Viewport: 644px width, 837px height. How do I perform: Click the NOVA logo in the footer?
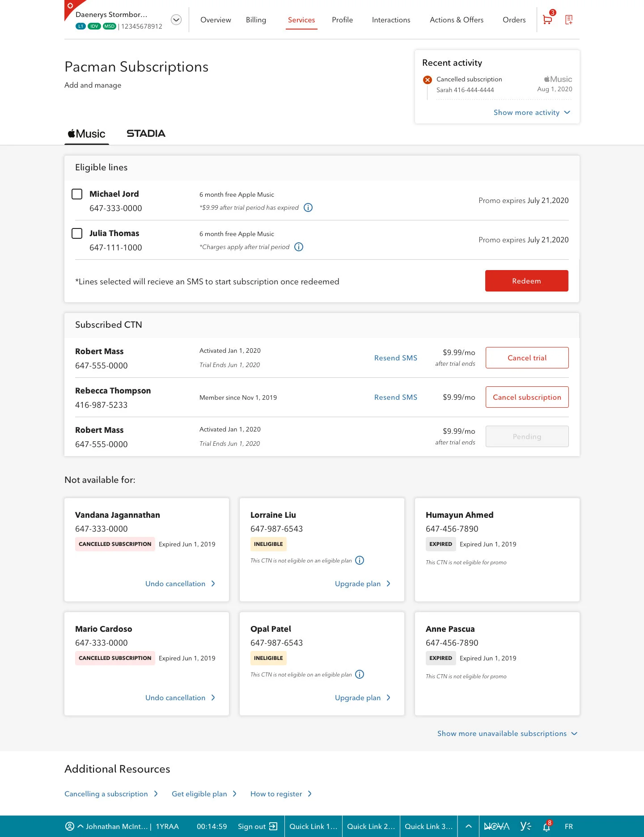pos(497,826)
